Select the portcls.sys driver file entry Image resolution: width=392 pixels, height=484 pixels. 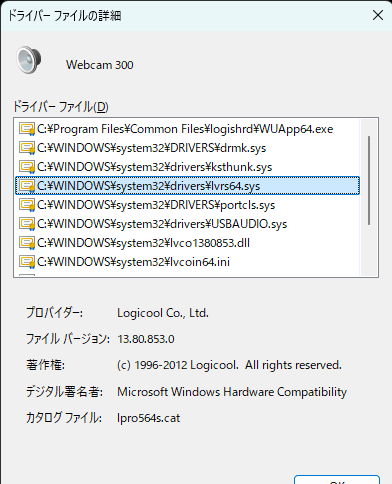click(187, 205)
